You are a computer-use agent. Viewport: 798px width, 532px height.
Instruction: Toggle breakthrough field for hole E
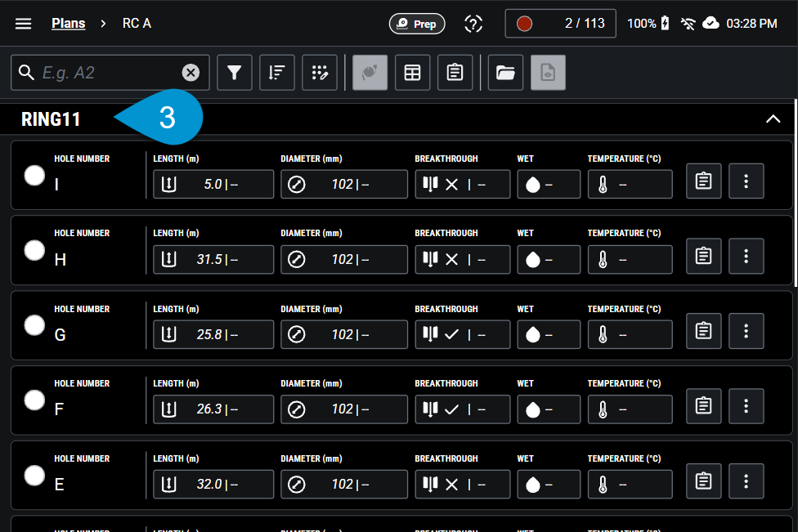pyautogui.click(x=463, y=484)
